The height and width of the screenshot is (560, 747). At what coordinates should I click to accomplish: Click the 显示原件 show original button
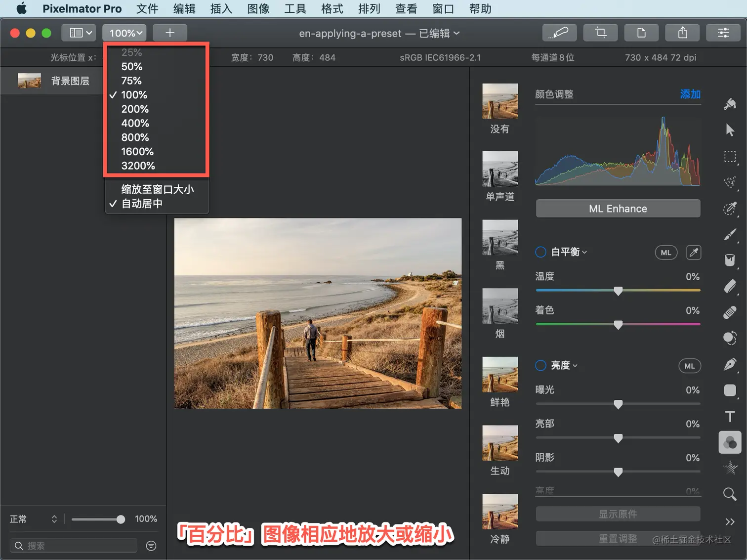point(618,514)
